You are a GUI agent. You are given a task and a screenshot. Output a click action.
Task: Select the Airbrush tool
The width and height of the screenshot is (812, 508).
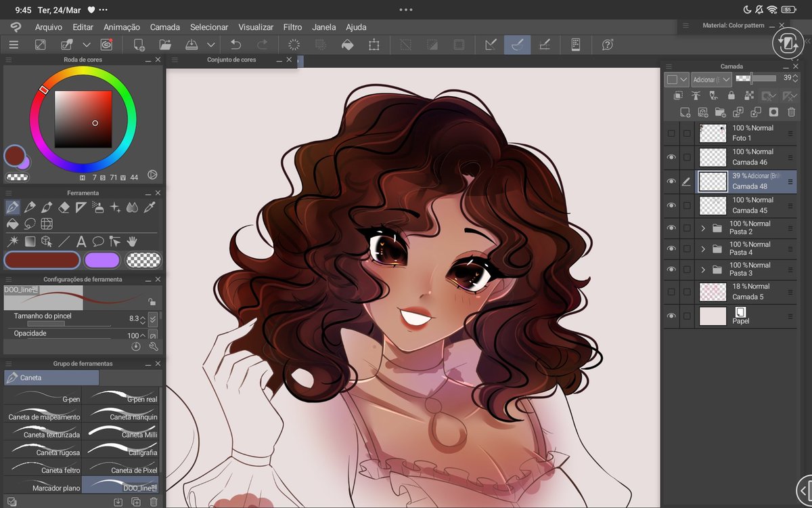point(97,207)
